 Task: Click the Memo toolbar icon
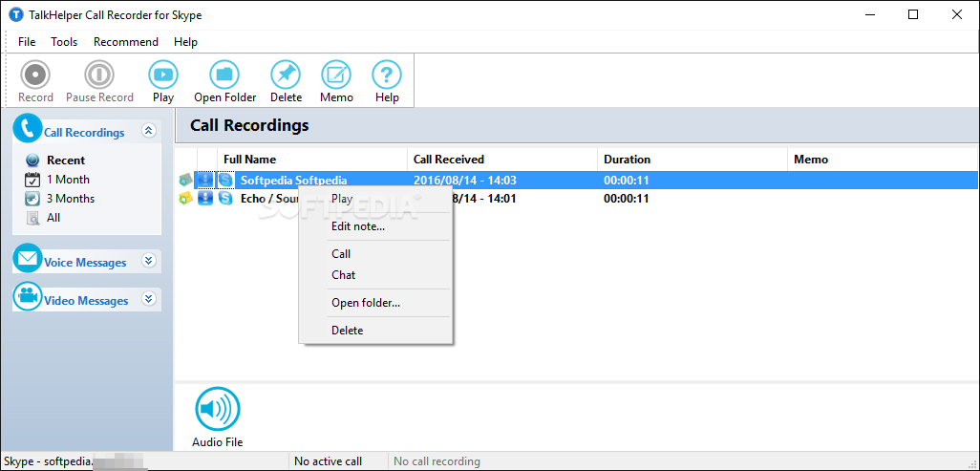pos(336,75)
